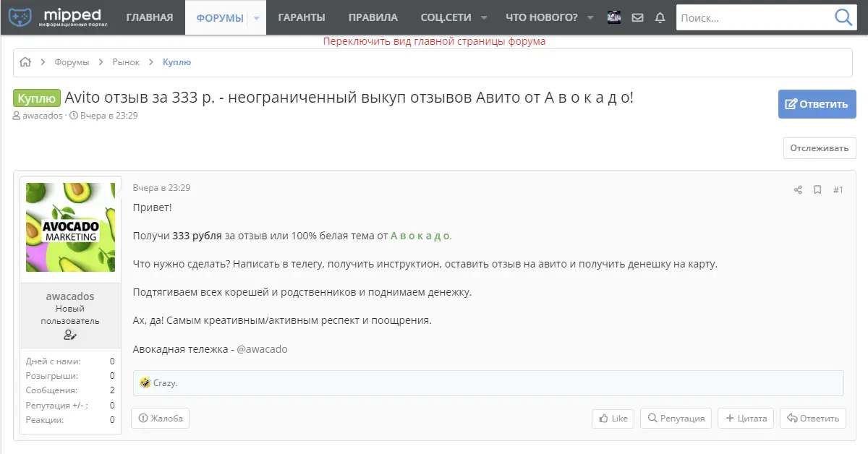Open the envelope messages inbox
868x454 pixels.
tap(637, 17)
